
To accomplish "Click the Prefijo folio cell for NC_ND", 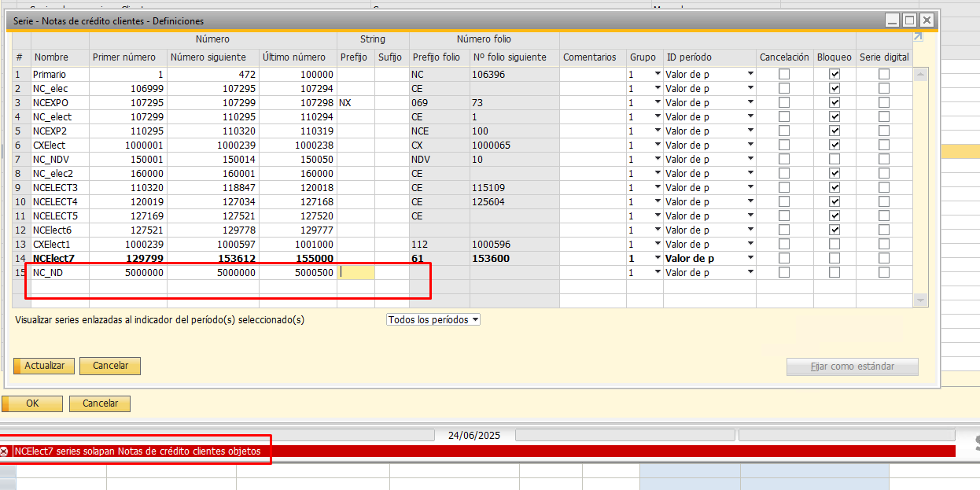I will 440,272.
